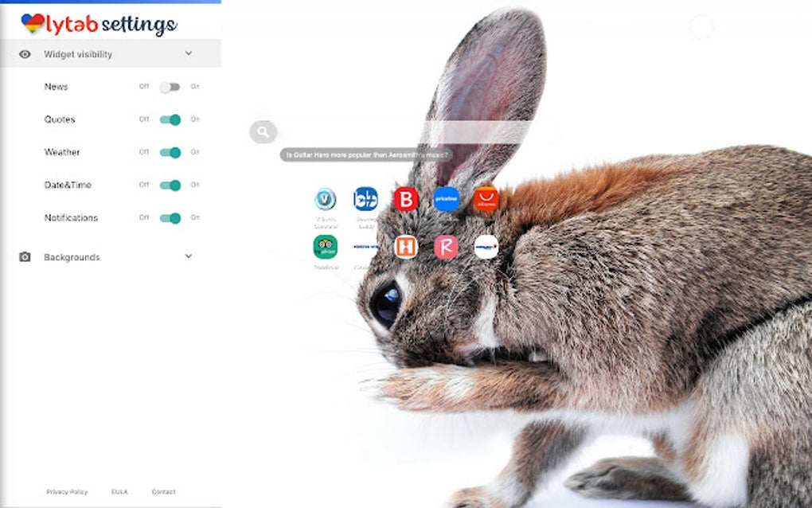Enable the News widget toggle
This screenshot has height=508, width=812.
(172, 87)
